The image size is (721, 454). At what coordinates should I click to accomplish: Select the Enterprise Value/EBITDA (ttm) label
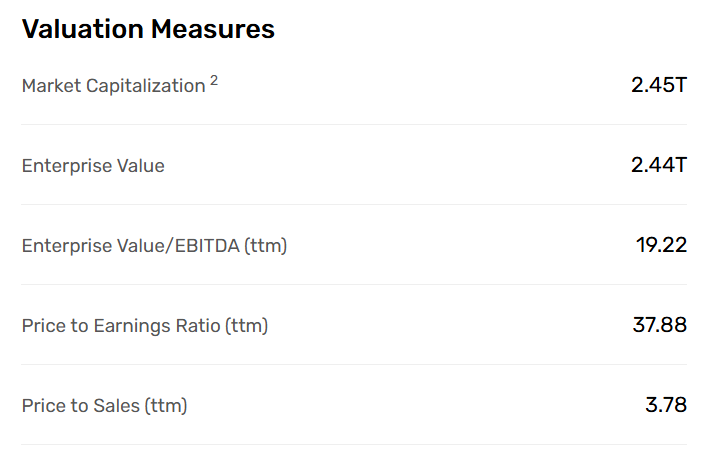[154, 246]
